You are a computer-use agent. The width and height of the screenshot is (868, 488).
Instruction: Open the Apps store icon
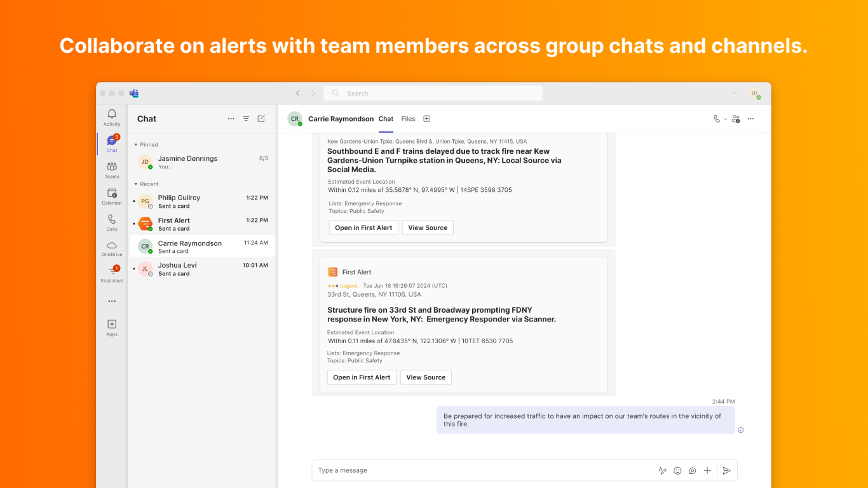click(x=112, y=327)
